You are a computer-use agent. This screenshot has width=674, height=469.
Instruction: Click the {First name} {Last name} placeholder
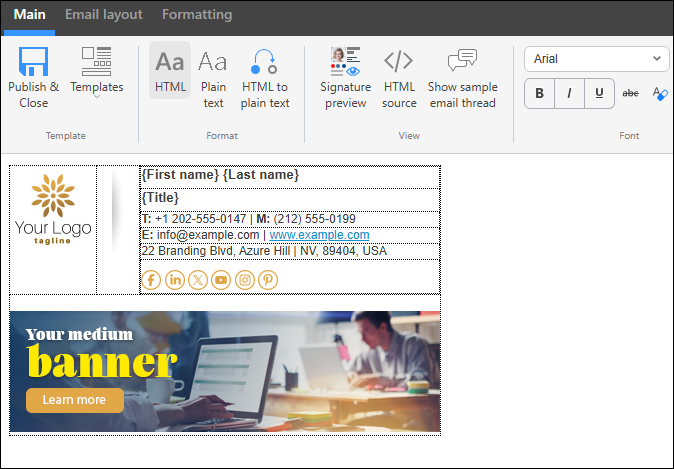point(220,175)
